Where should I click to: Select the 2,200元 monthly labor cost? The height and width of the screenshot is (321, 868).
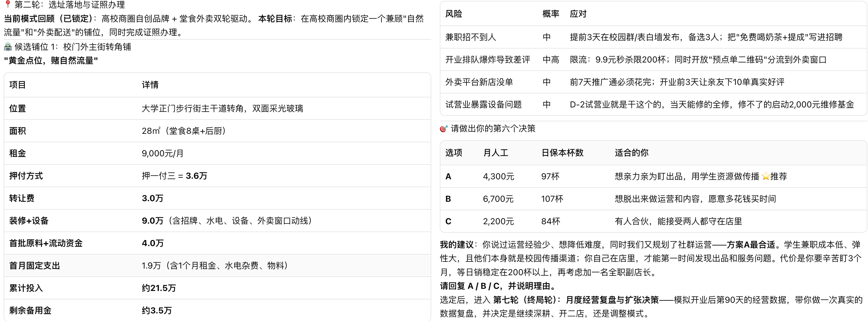(499, 221)
